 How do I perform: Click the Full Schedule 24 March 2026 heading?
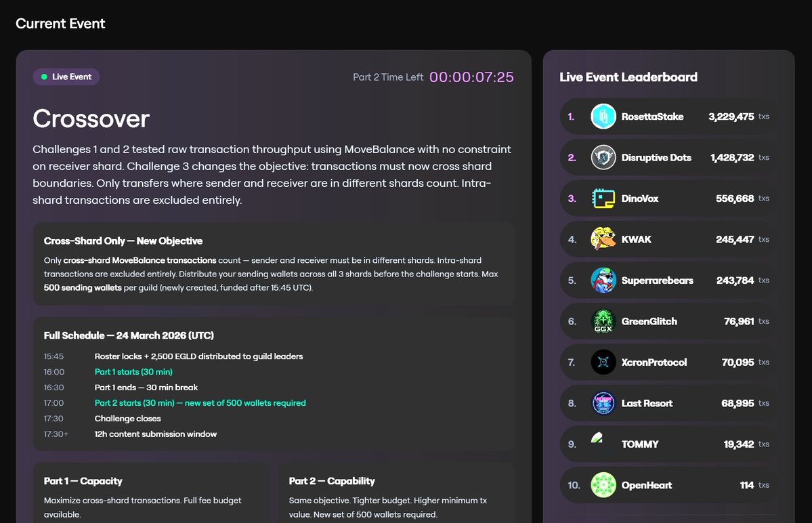[129, 335]
